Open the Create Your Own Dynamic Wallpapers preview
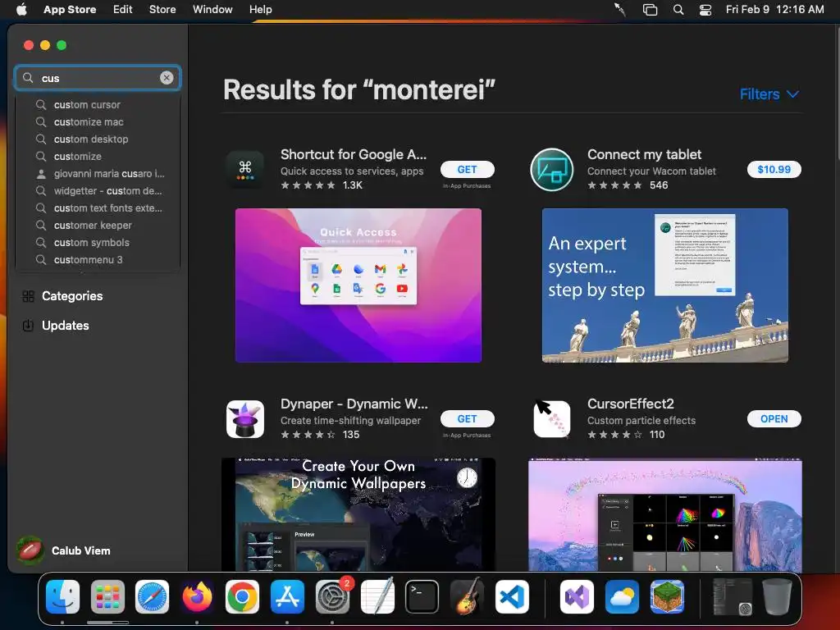The height and width of the screenshot is (630, 840). [358, 514]
